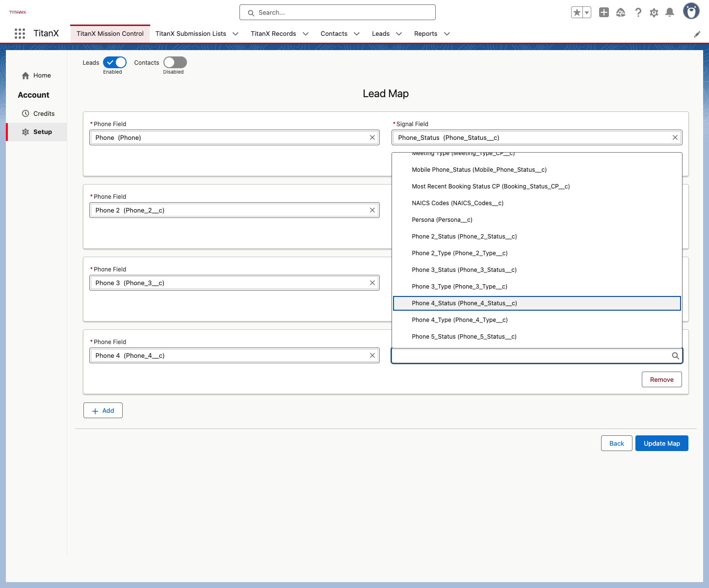Clear the Phone_Status signal field value
This screenshot has width=709, height=588.
pyautogui.click(x=675, y=137)
